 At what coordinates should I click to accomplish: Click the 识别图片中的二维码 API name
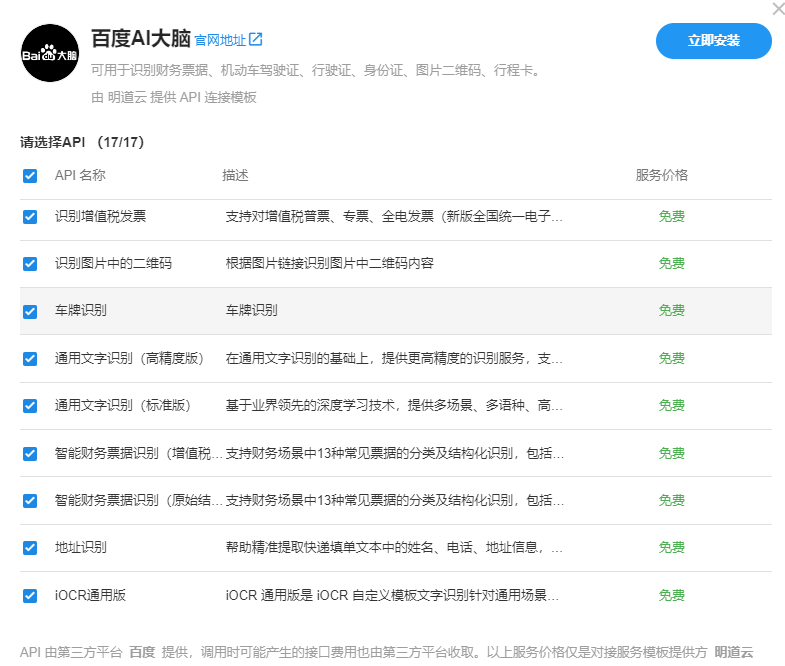tap(113, 263)
